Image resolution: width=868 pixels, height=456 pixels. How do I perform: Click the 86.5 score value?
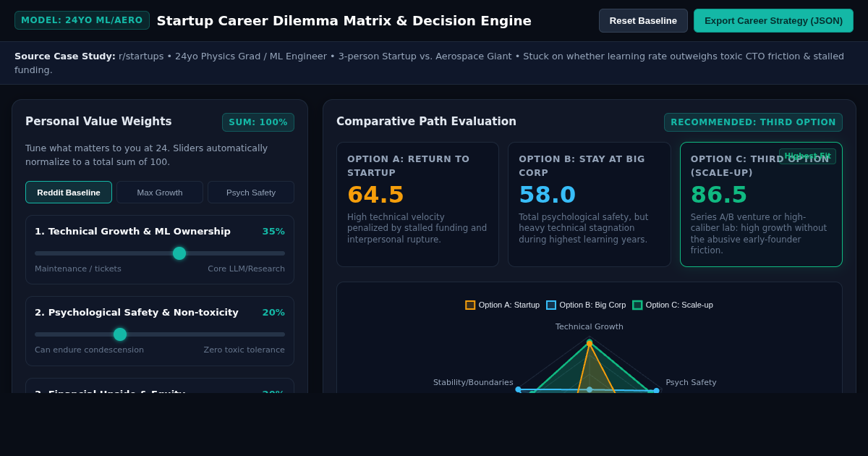(719, 195)
